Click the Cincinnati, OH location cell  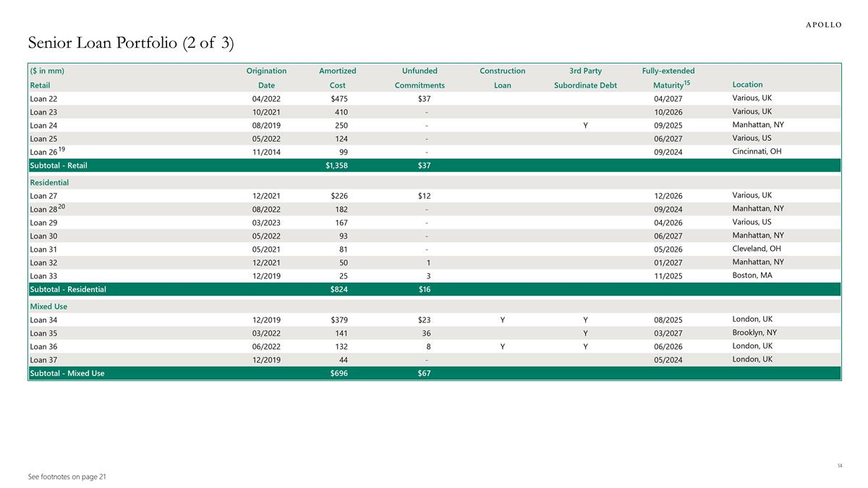(x=757, y=151)
